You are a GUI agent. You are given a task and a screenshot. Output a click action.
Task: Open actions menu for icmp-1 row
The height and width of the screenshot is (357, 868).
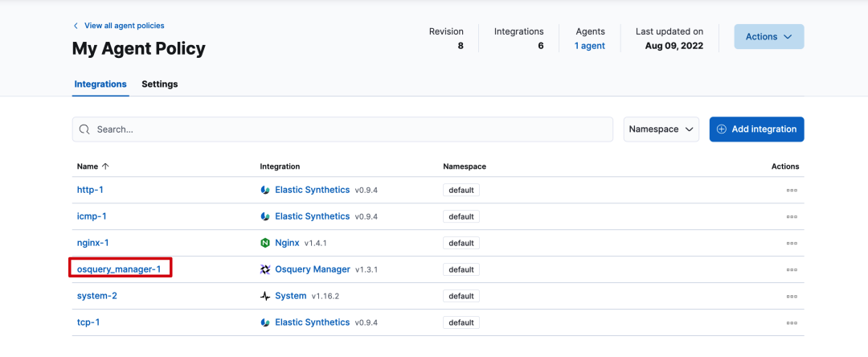point(792,217)
